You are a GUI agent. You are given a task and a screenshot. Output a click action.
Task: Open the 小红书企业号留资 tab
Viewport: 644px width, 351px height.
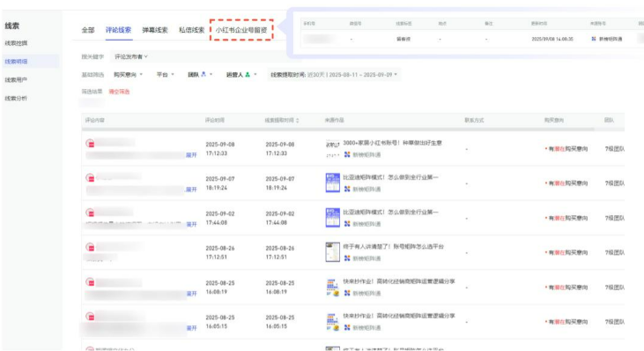(x=241, y=30)
